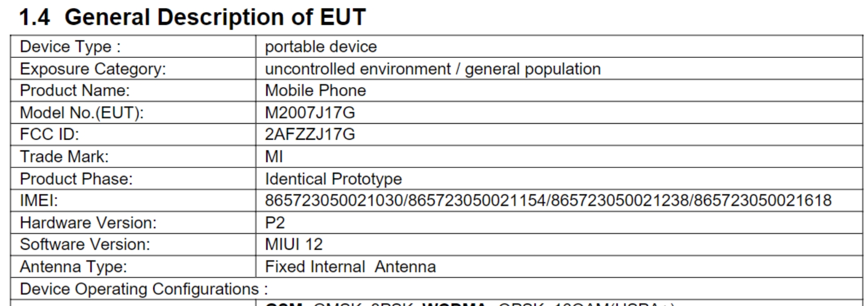This screenshot has height=306, width=868.
Task: Click the model number "M2007J17G"
Action: coord(310,113)
